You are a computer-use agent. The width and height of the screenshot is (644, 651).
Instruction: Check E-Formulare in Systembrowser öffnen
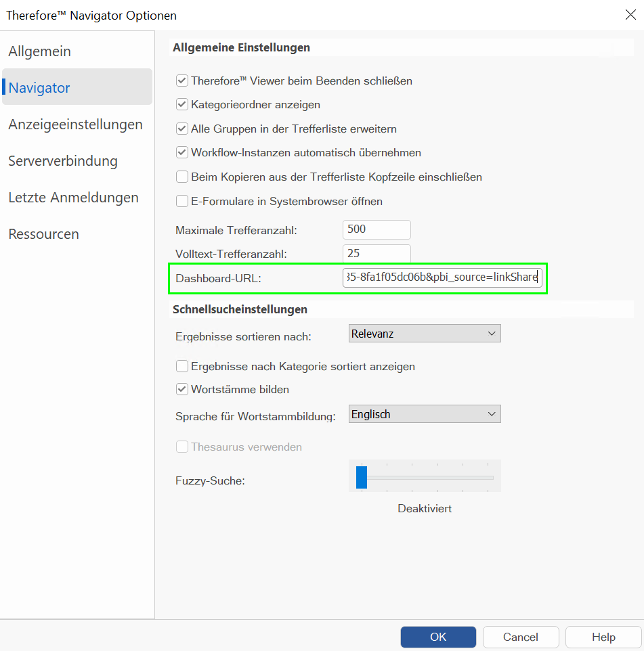182,201
